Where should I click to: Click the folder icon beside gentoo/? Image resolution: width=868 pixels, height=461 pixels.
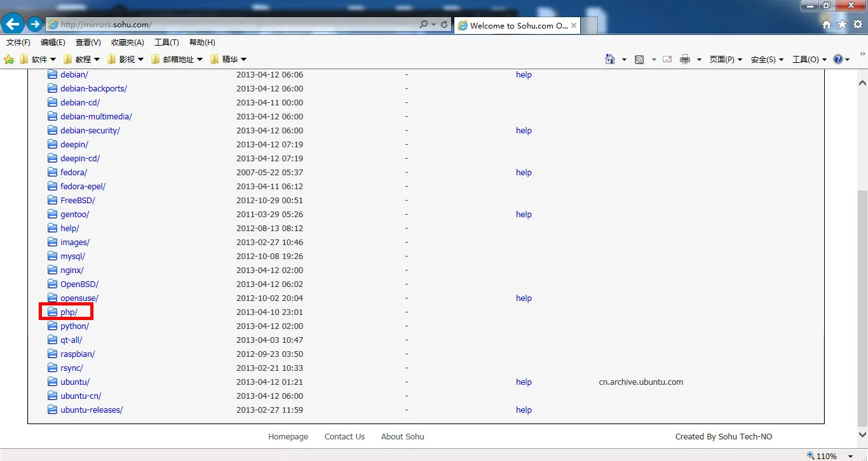[53, 214]
